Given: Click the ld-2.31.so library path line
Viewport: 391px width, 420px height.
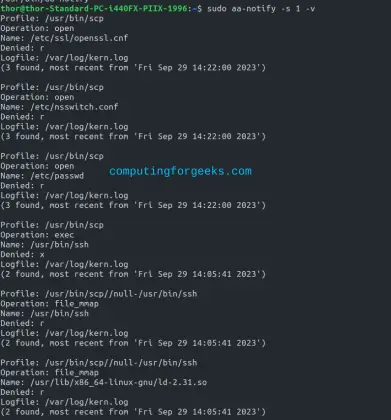Looking at the screenshot, I should pyautogui.click(x=103, y=382).
